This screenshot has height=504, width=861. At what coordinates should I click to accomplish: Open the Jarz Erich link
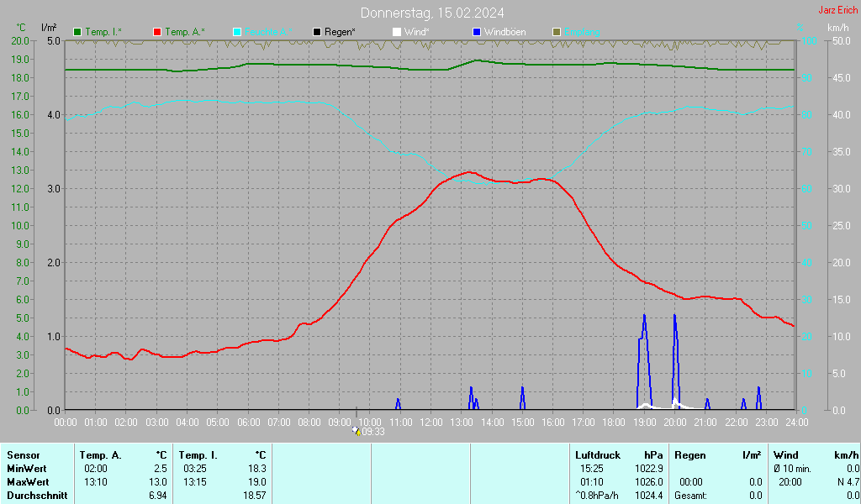(838, 11)
